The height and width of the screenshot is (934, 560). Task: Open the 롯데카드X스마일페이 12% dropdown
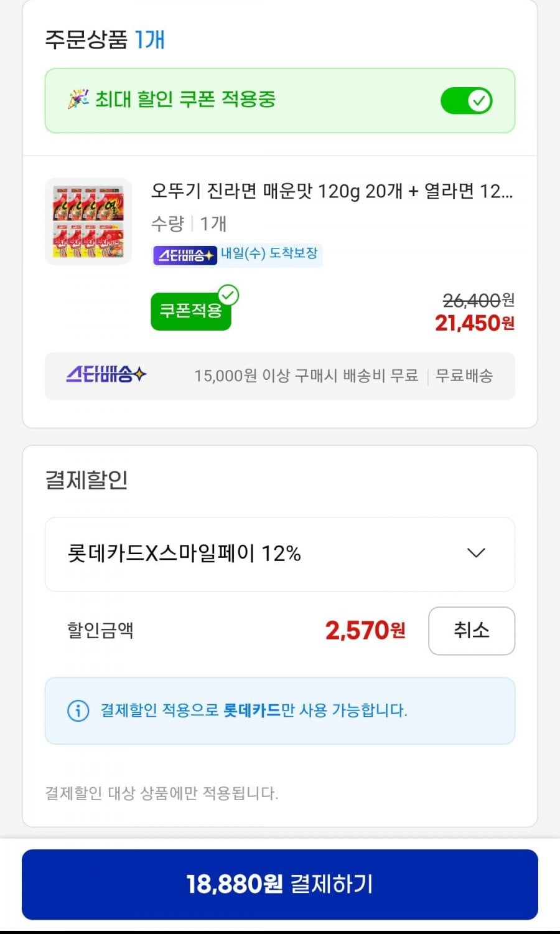point(184,554)
